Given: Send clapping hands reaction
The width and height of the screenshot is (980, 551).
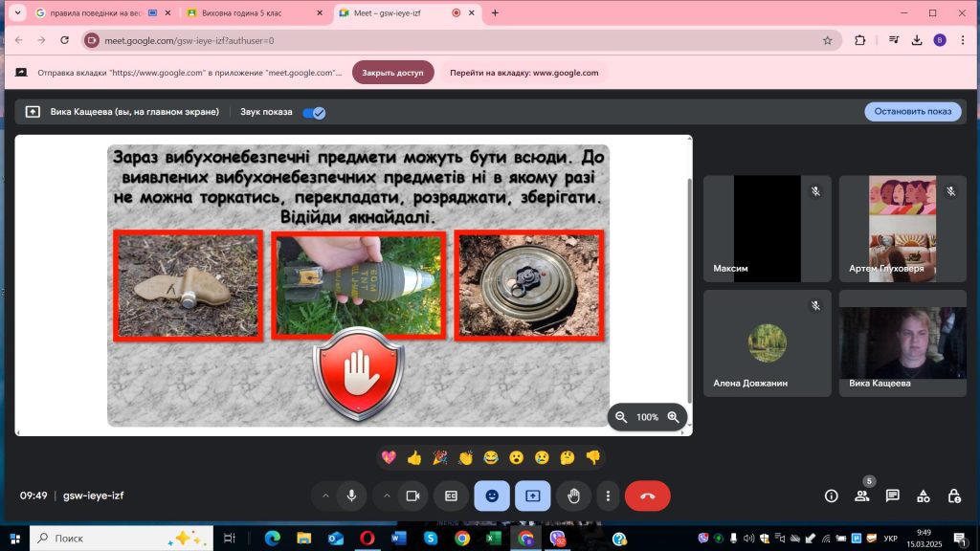Looking at the screenshot, I should [466, 458].
